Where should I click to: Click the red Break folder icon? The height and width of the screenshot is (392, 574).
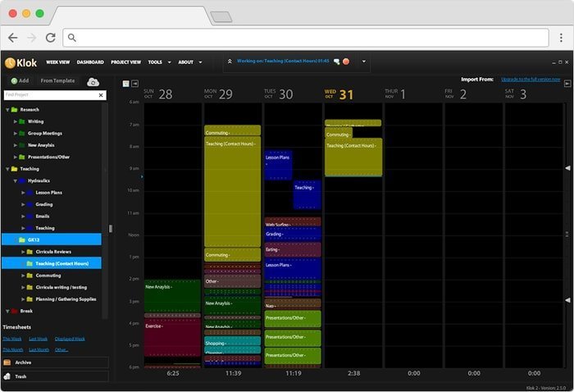(14, 311)
